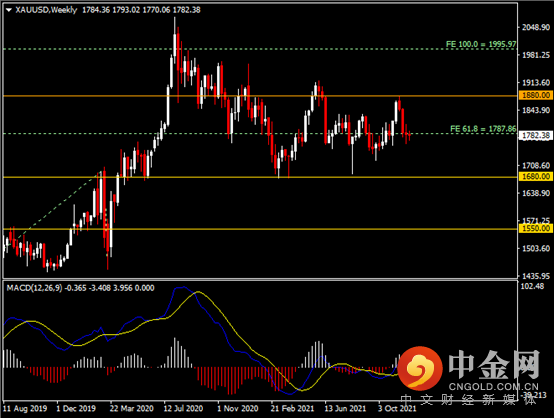Click the 2048.90 price axis value
The image size is (554, 418).
[536, 28]
